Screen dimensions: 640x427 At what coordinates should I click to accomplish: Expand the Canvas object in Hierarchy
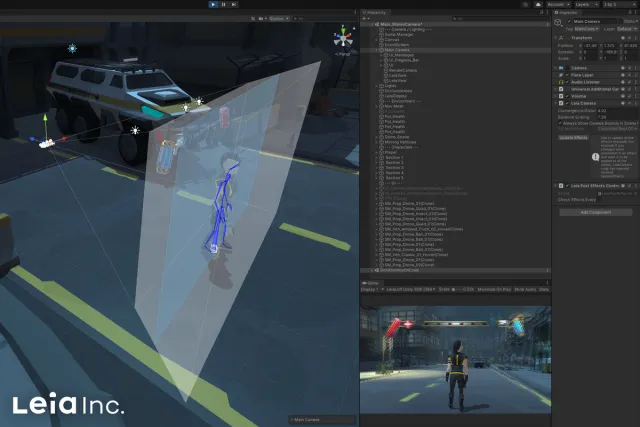click(376, 40)
